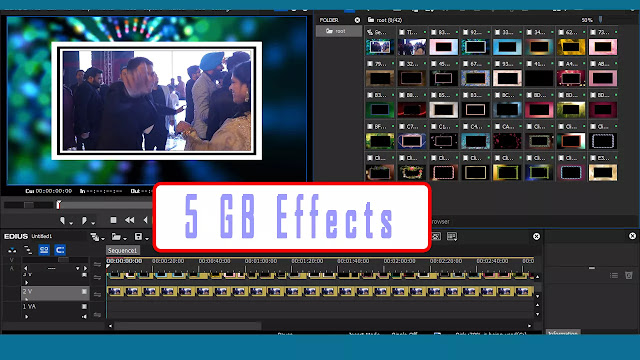Tick the checkbox of bin clip E3...
This screenshot has width=640, height=360.
point(593,158)
